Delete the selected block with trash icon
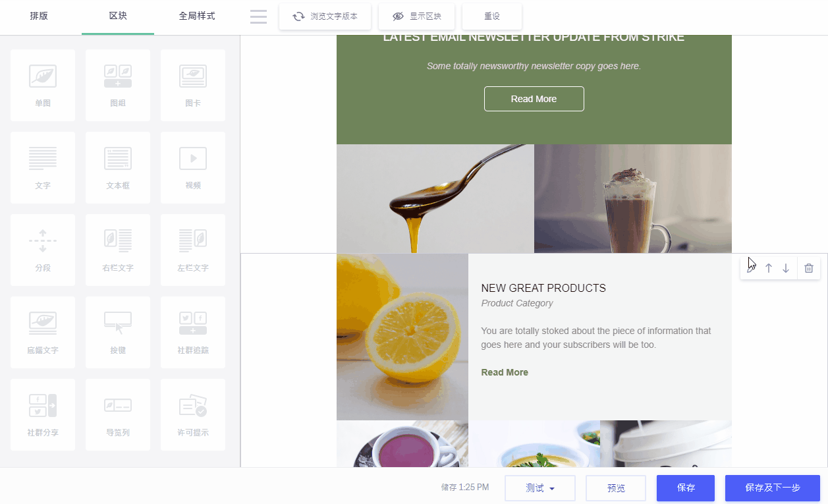The height and width of the screenshot is (504, 828). pos(809,268)
